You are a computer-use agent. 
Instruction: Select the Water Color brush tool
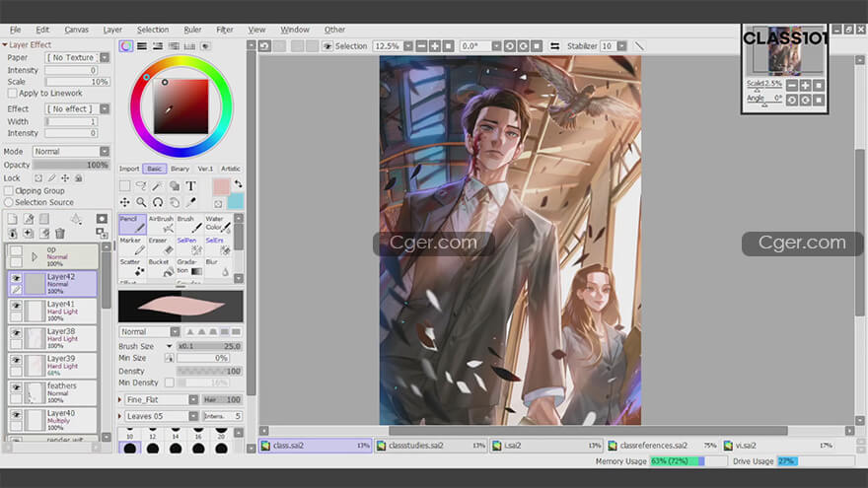point(218,224)
